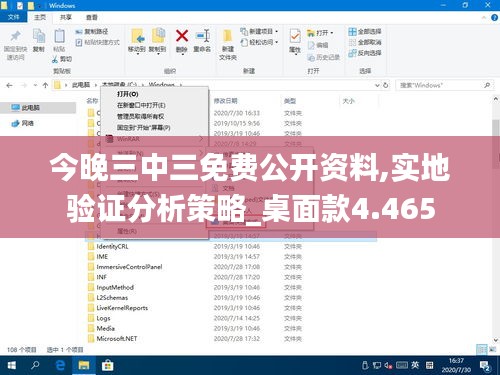
Task: Open the Properties (属性) ribbon icon
Action: (295, 36)
